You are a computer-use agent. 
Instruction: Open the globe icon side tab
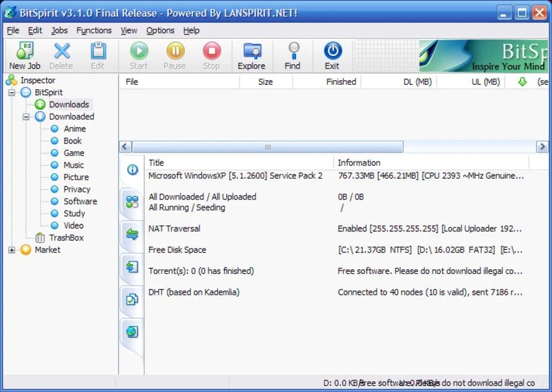131,332
